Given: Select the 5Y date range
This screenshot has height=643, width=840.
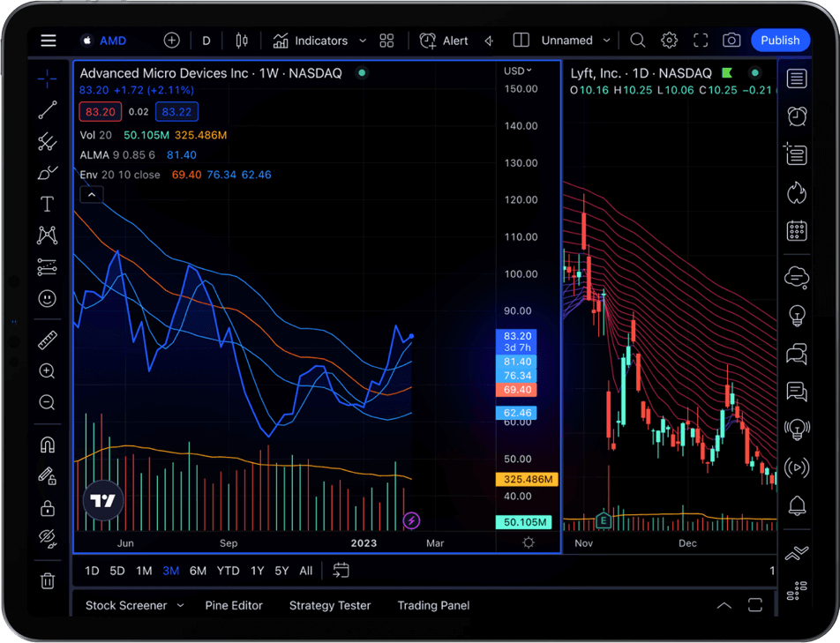Looking at the screenshot, I should (x=281, y=572).
